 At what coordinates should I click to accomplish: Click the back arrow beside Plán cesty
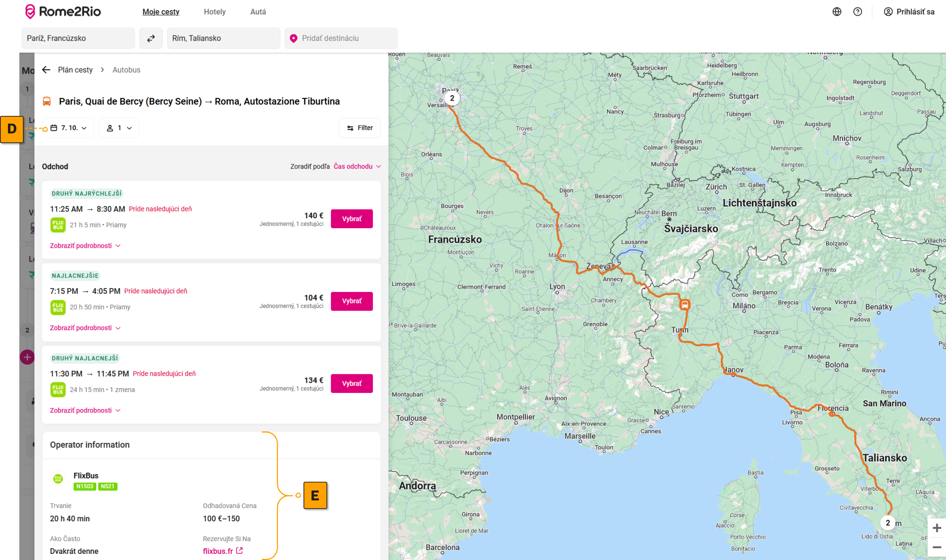click(x=46, y=70)
